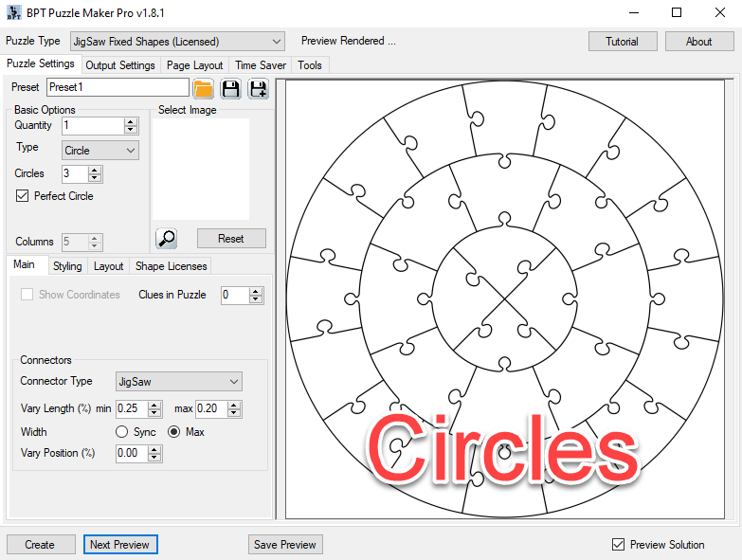Image resolution: width=742 pixels, height=560 pixels.
Task: Click the BPT app logo icon
Action: pyautogui.click(x=11, y=12)
